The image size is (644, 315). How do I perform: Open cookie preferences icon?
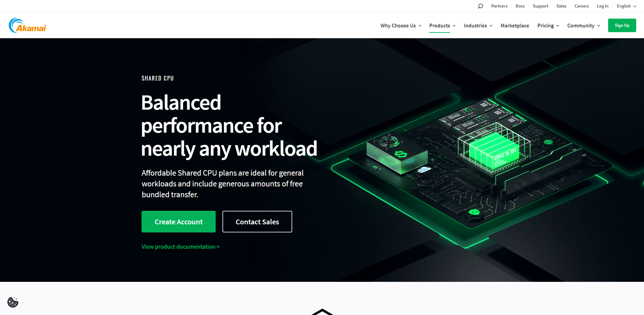(13, 302)
